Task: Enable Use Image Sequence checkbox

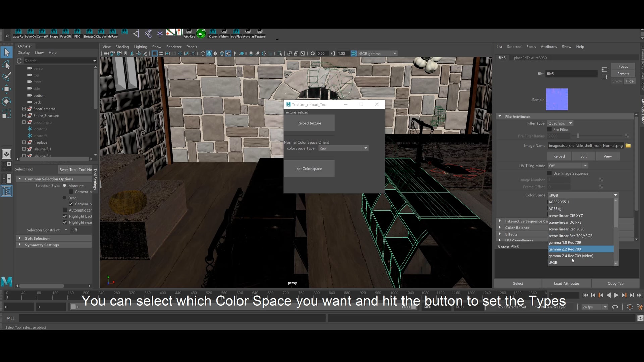Action: 549,173
